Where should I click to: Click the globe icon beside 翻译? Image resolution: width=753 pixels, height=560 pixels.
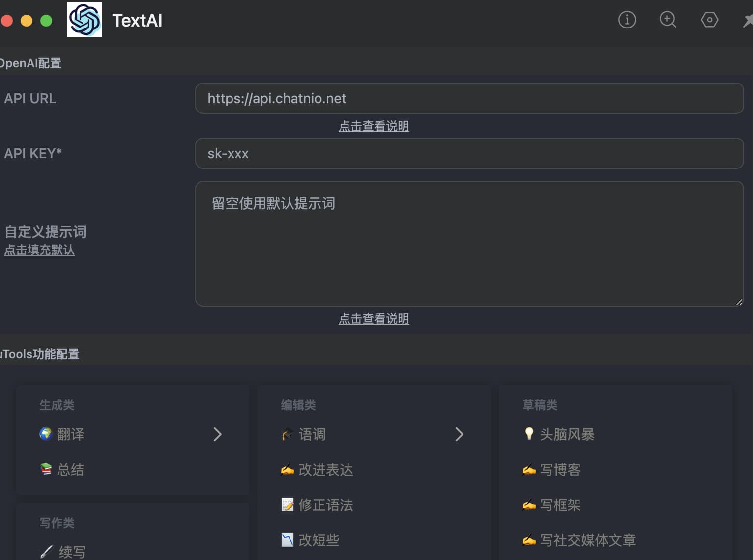click(46, 434)
